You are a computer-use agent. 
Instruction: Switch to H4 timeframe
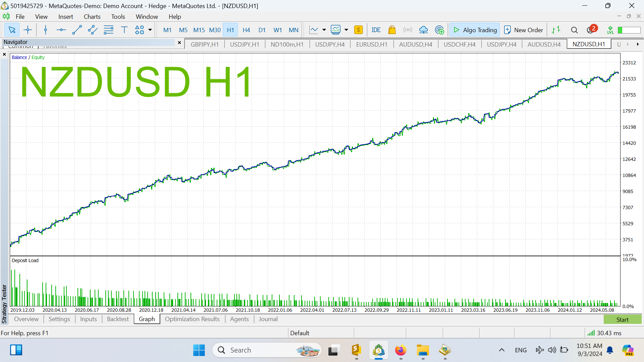247,30
